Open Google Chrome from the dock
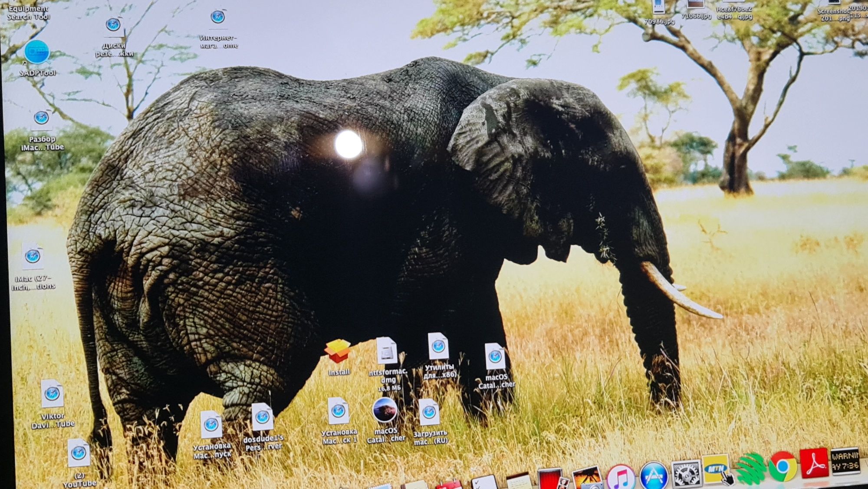868x489 pixels. pos(783,466)
